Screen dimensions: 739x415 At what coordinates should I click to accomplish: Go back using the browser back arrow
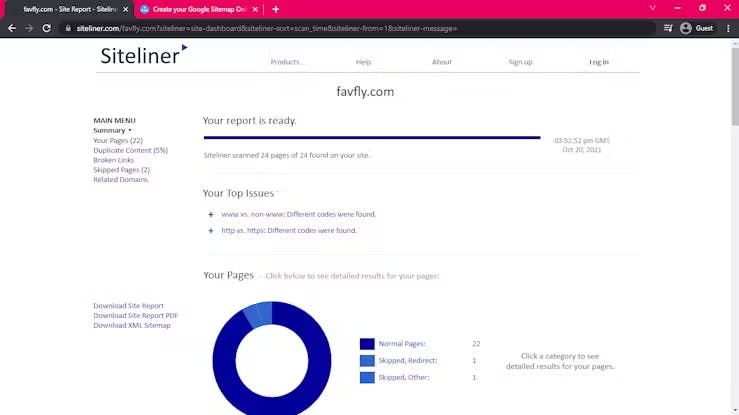[x=11, y=28]
